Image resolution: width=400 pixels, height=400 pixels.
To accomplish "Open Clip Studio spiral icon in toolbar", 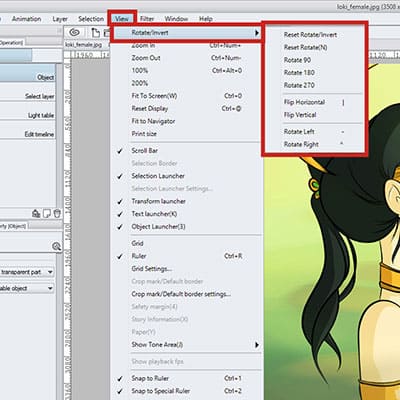I will coord(74,32).
